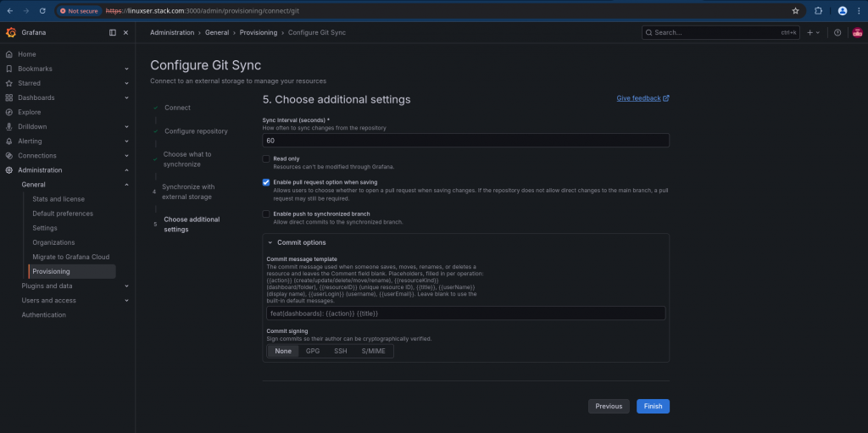Expand the Drilldown chevron in sidebar

(126, 127)
